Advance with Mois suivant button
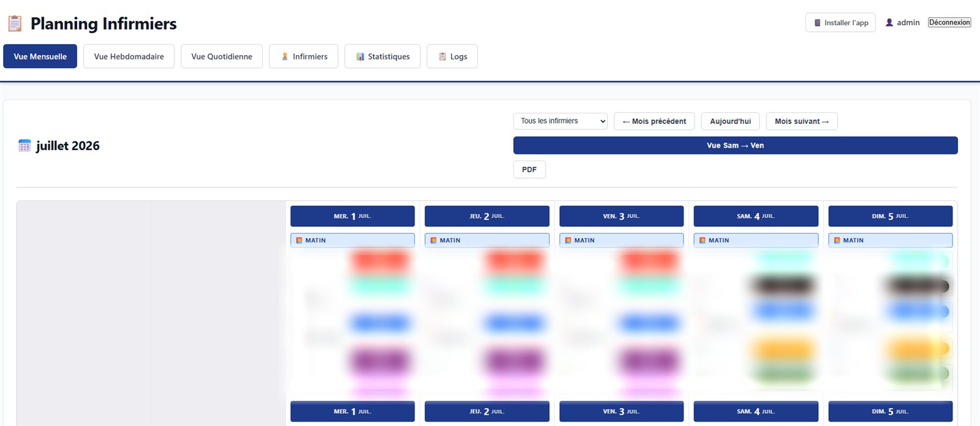The image size is (980, 426). [802, 121]
